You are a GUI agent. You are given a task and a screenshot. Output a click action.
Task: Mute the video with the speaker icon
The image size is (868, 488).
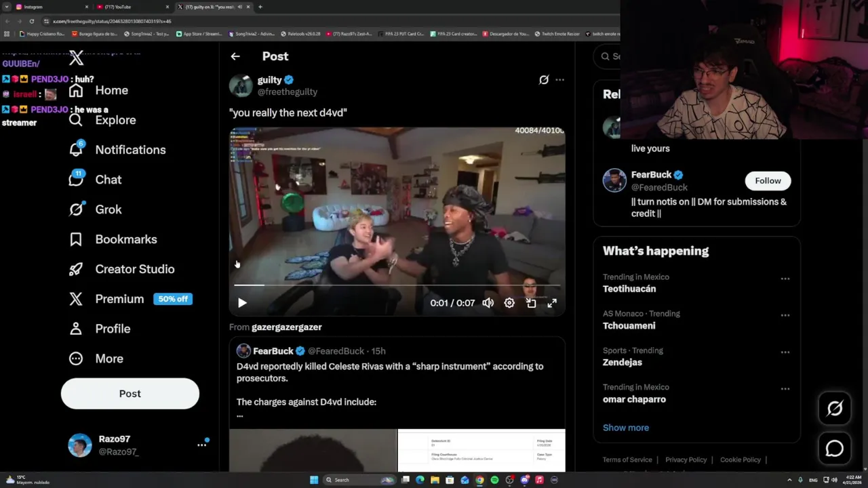488,303
